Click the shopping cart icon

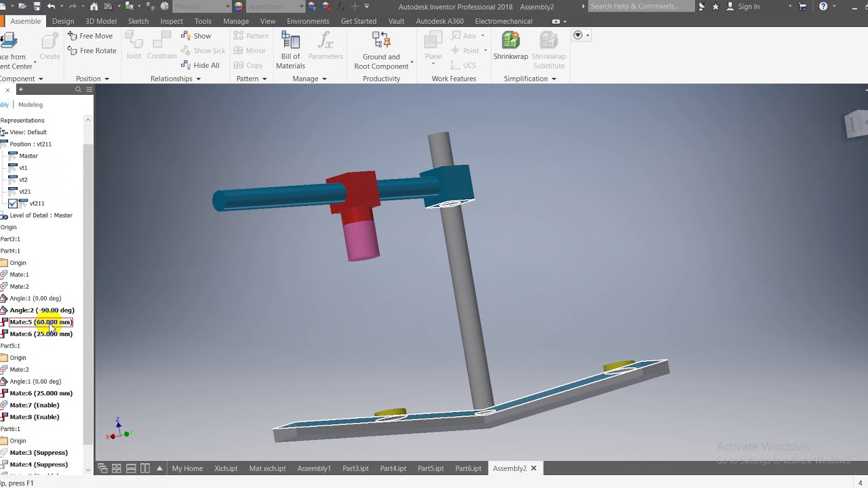(803, 6)
